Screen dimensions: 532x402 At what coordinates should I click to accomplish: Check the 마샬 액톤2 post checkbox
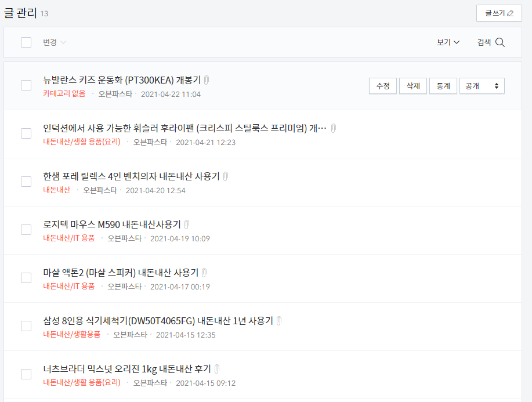(x=26, y=278)
